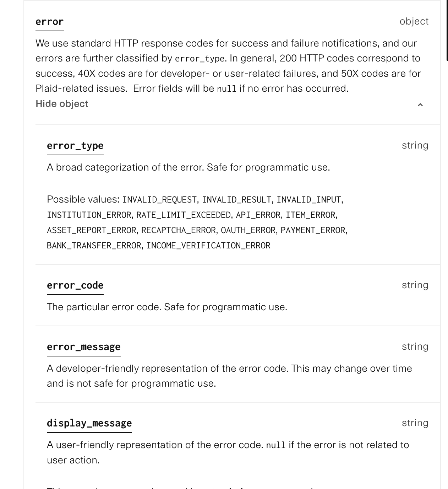Click the string label next to error_message
This screenshot has width=448, height=489.
point(415,346)
